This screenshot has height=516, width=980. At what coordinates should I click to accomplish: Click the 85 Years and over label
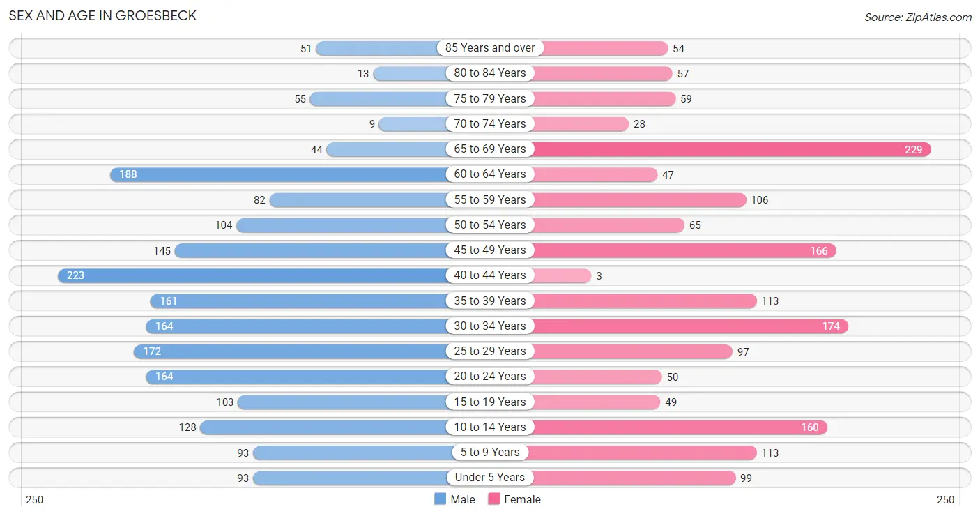pos(490,48)
